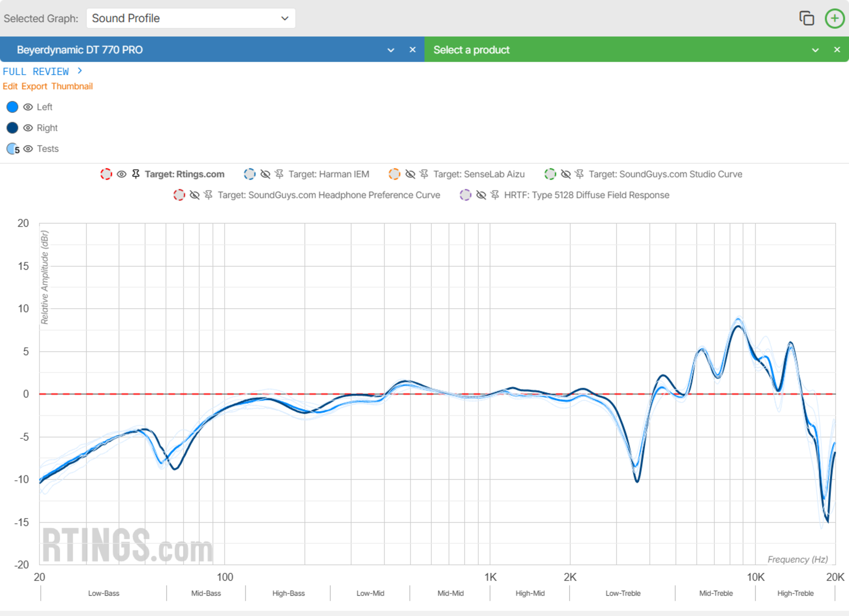Pin the SoundGuys.com Headphone Preference Curve target
Image resolution: width=849 pixels, height=616 pixels.
pyautogui.click(x=208, y=195)
